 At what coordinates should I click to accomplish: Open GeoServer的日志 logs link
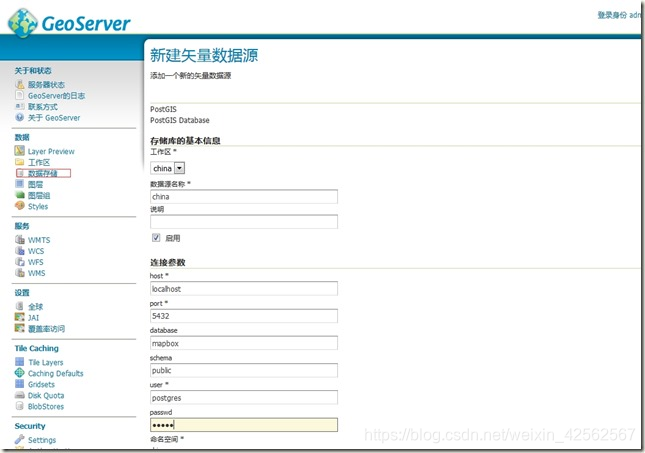tap(56, 96)
